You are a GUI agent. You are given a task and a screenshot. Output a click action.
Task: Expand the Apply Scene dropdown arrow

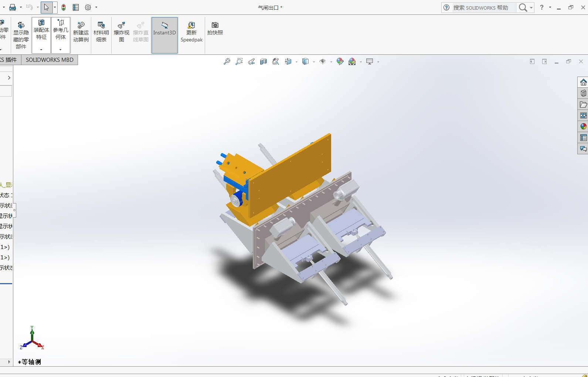coord(361,62)
